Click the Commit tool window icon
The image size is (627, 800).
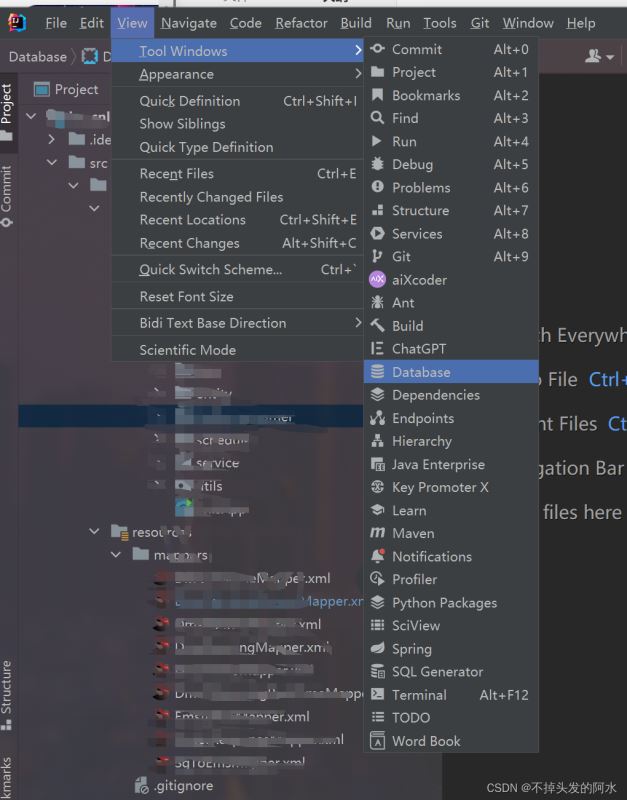378,49
